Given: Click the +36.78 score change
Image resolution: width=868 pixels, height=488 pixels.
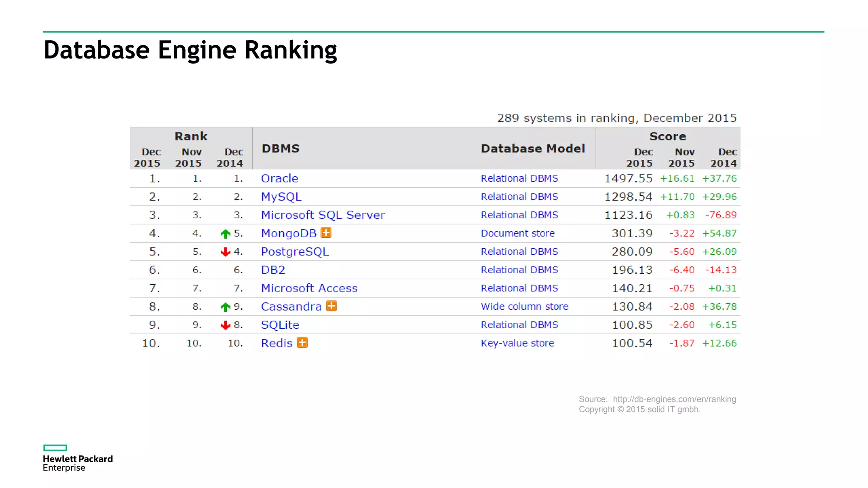Looking at the screenshot, I should coord(720,306).
